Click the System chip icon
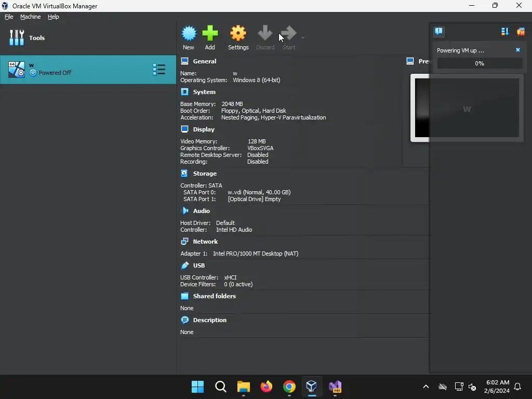The height and width of the screenshot is (399, 532). 184,92
